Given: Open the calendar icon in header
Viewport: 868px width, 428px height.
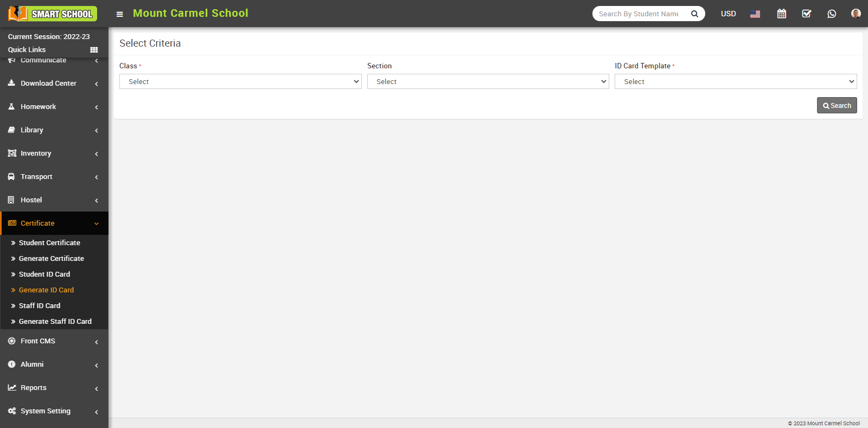Looking at the screenshot, I should coord(781,14).
